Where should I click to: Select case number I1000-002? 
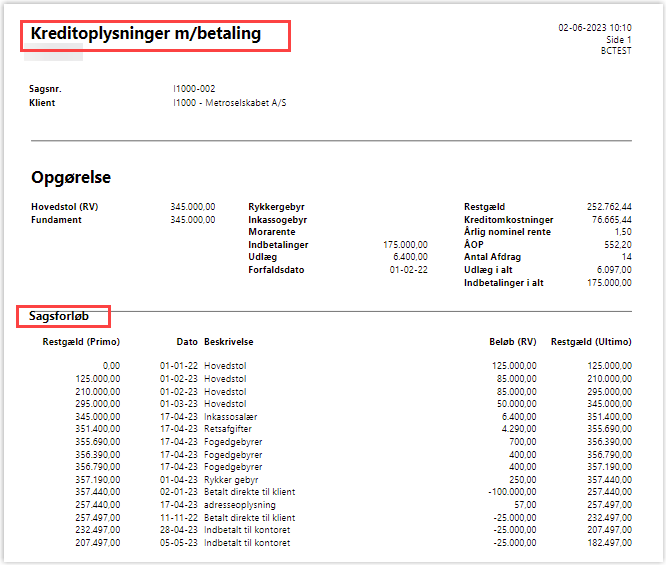coord(194,89)
